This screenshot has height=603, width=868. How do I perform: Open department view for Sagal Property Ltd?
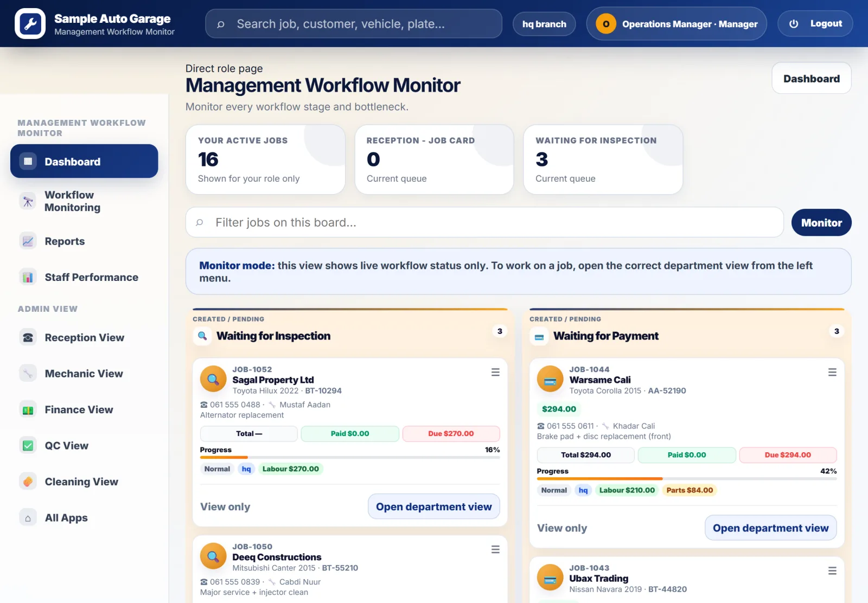[434, 506]
